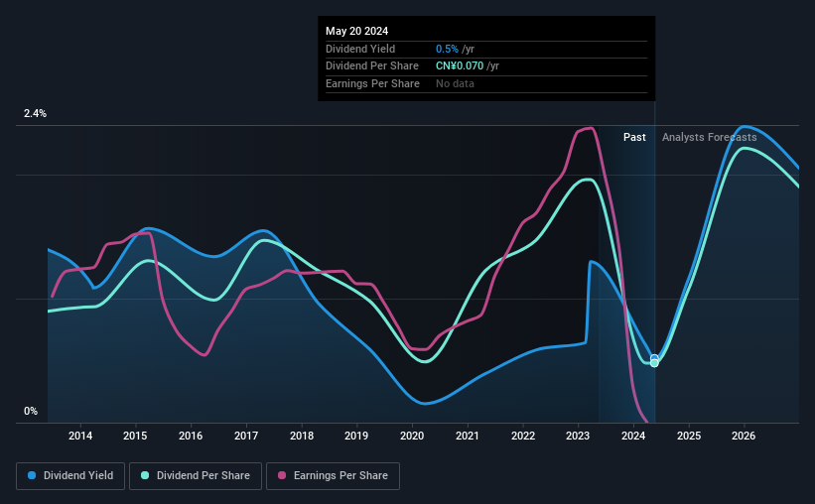Image resolution: width=815 pixels, height=504 pixels.
Task: Select the 2018 x-axis label
Action: click(302, 436)
